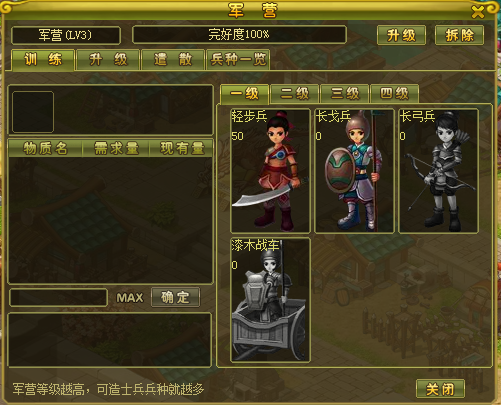Click the 升级 building upgrade button
This screenshot has width=501, height=405.
pos(401,35)
